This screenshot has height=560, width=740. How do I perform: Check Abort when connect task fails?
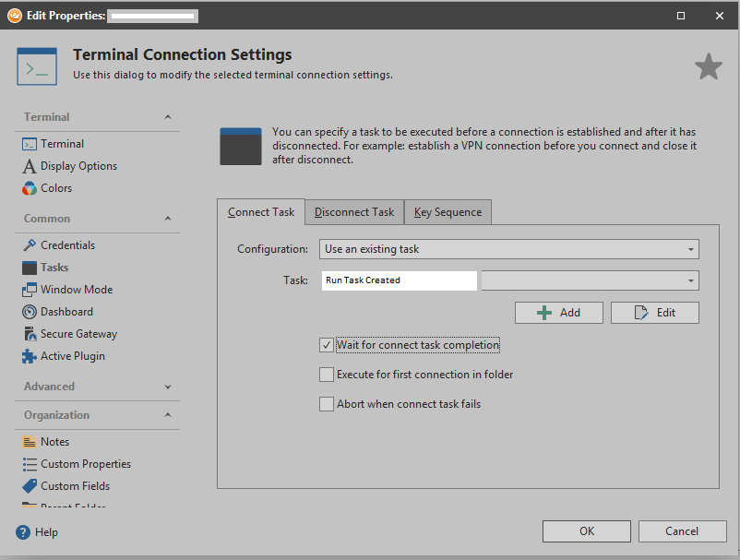[x=327, y=404]
